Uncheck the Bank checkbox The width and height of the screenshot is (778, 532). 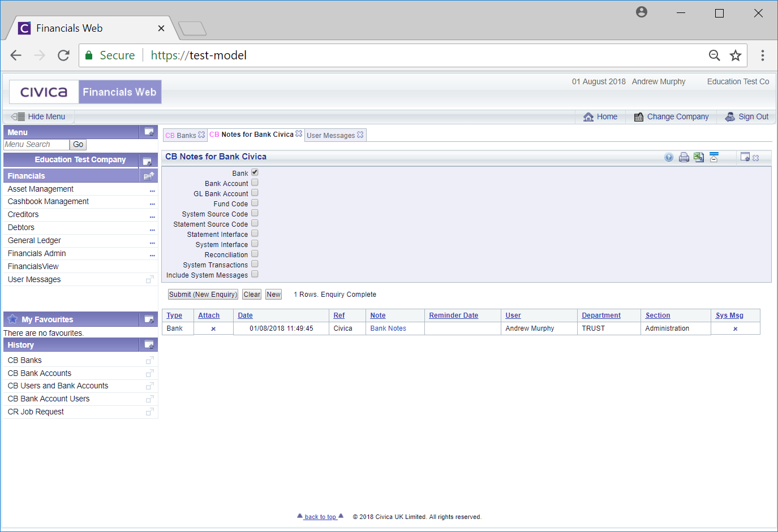pos(255,172)
